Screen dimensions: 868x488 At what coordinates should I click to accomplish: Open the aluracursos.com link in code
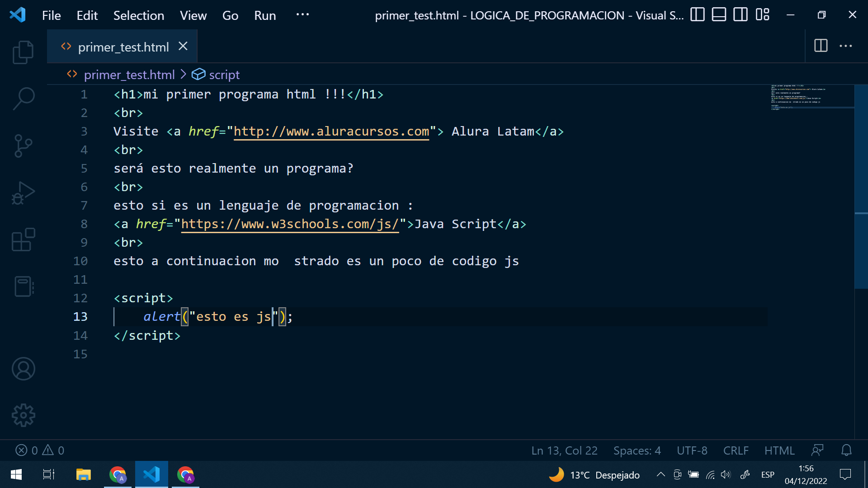tap(331, 131)
